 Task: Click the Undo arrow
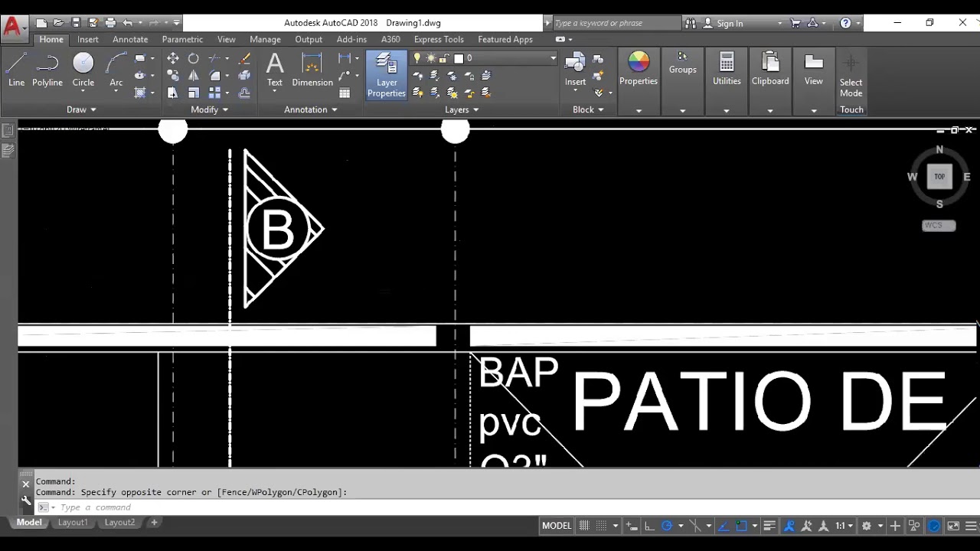coord(128,23)
